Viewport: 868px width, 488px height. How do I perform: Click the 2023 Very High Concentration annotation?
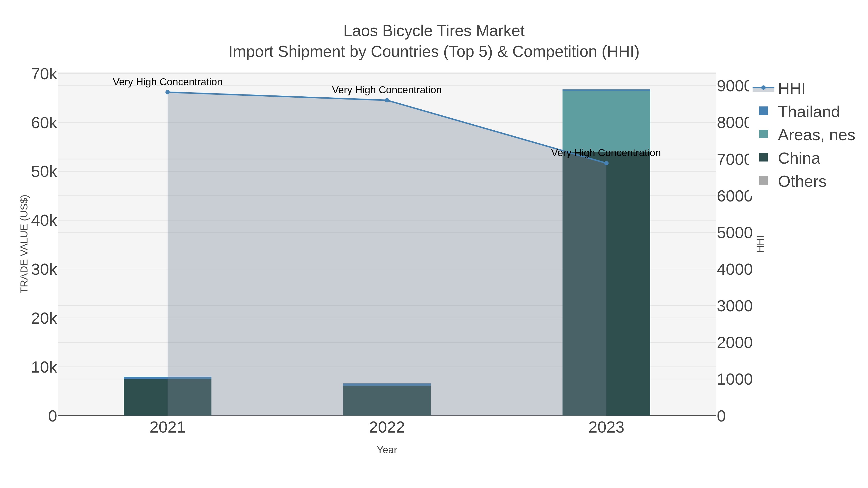pos(606,153)
